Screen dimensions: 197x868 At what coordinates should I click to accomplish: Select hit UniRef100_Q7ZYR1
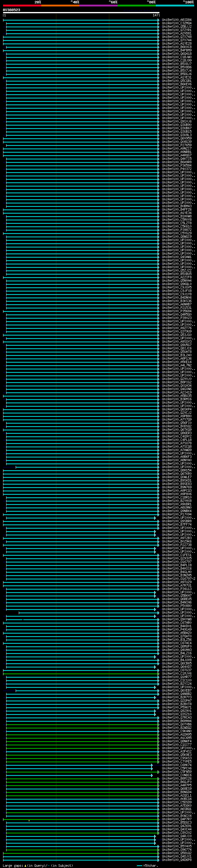177,30
